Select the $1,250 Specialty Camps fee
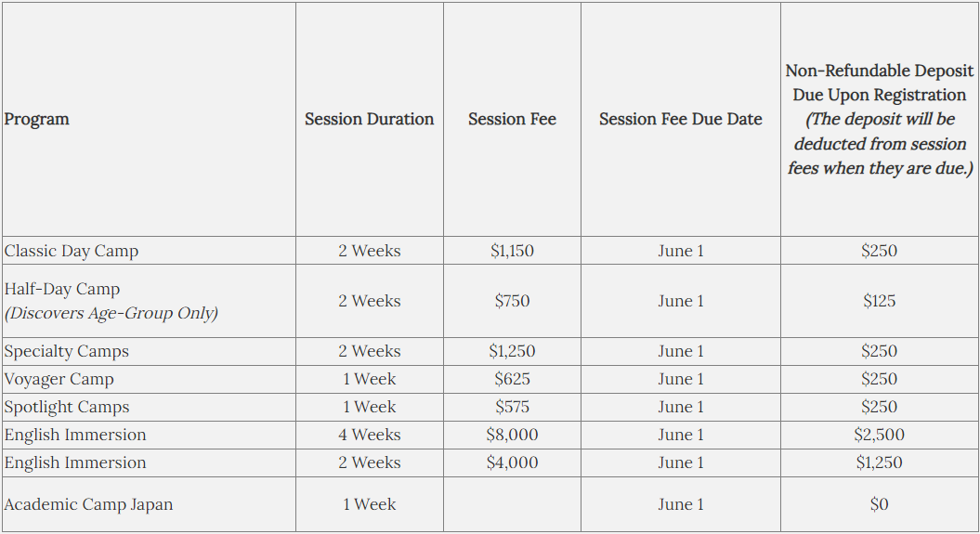980x534 pixels. coord(512,351)
